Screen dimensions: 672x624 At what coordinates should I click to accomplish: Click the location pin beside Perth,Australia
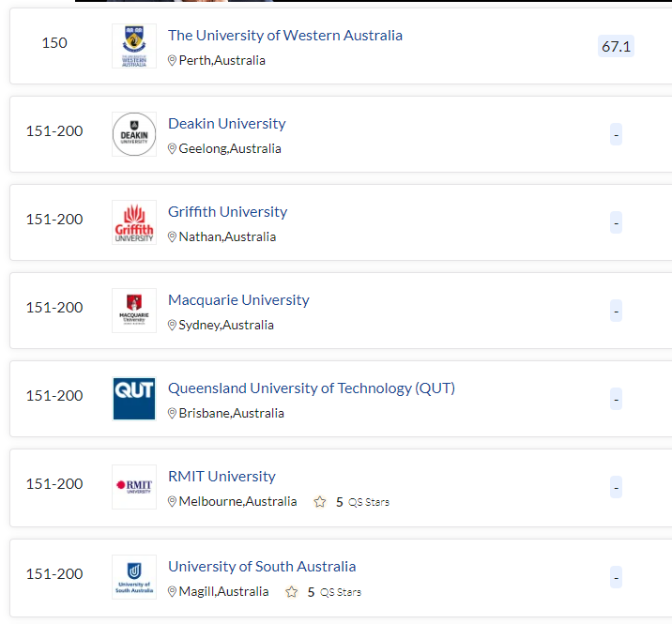(172, 60)
